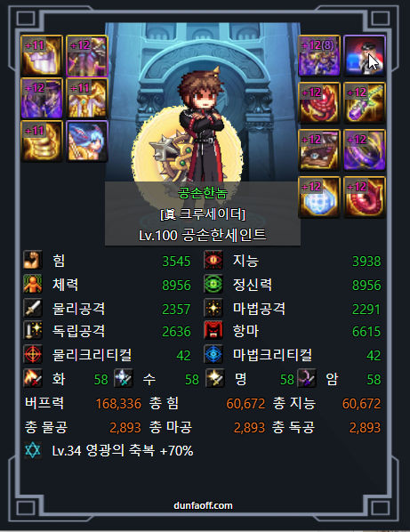The height and width of the screenshot is (532, 410).
Task: Click the character name 공손한놈
Action: pyautogui.click(x=203, y=193)
